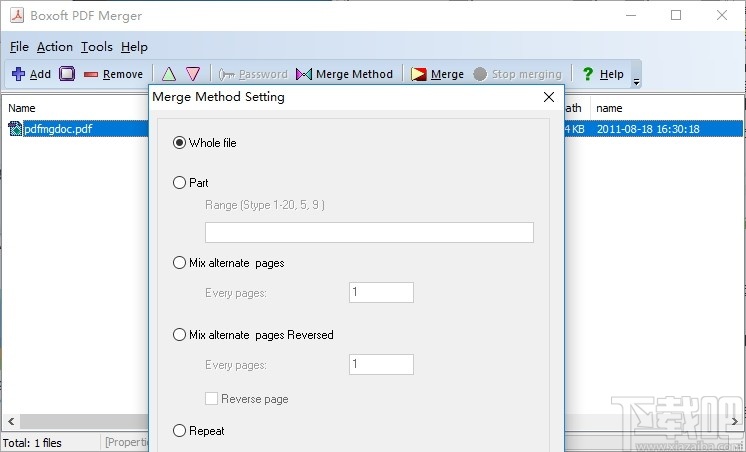The height and width of the screenshot is (452, 746).
Task: Tick the Reverse page checkbox
Action: (211, 399)
